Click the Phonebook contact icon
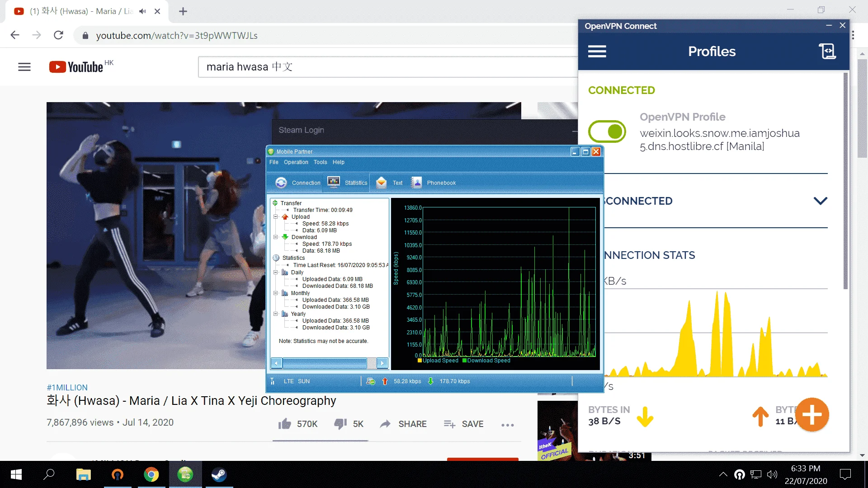Screen dimensions: 868x488 tap(416, 183)
